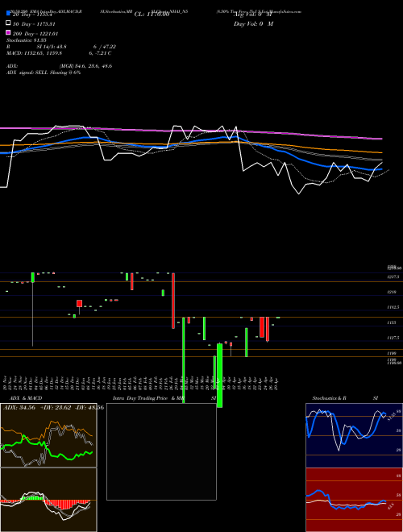Click the 'ADX: 34.56' panel header value
Image resolution: width=403 pixels, height=532 pixels.
pos(19,408)
